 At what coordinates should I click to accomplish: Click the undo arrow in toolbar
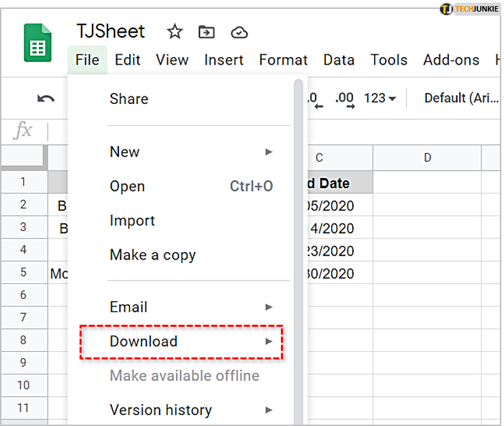46,99
